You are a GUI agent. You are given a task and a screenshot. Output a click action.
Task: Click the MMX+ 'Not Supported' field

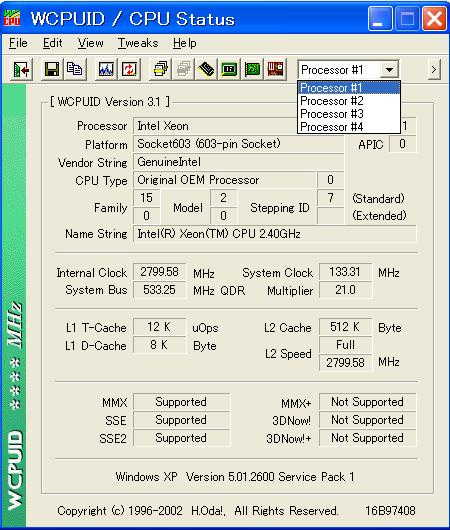368,402
